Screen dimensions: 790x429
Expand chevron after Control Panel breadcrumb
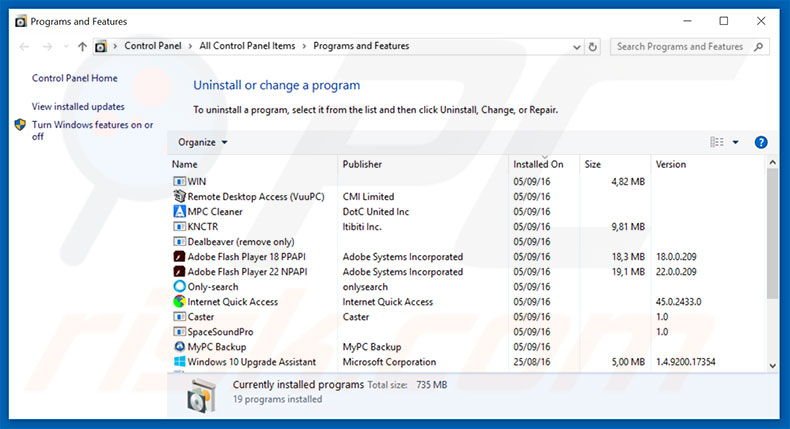click(x=190, y=46)
